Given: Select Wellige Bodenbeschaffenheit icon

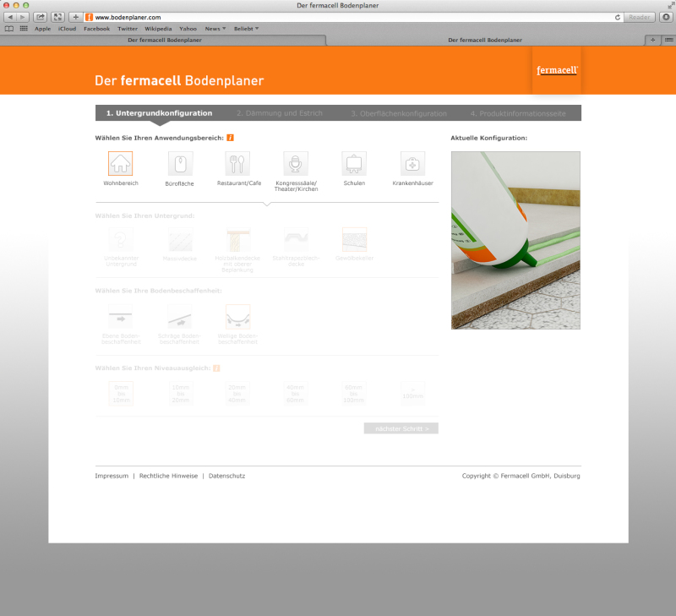Looking at the screenshot, I should 238,317.
